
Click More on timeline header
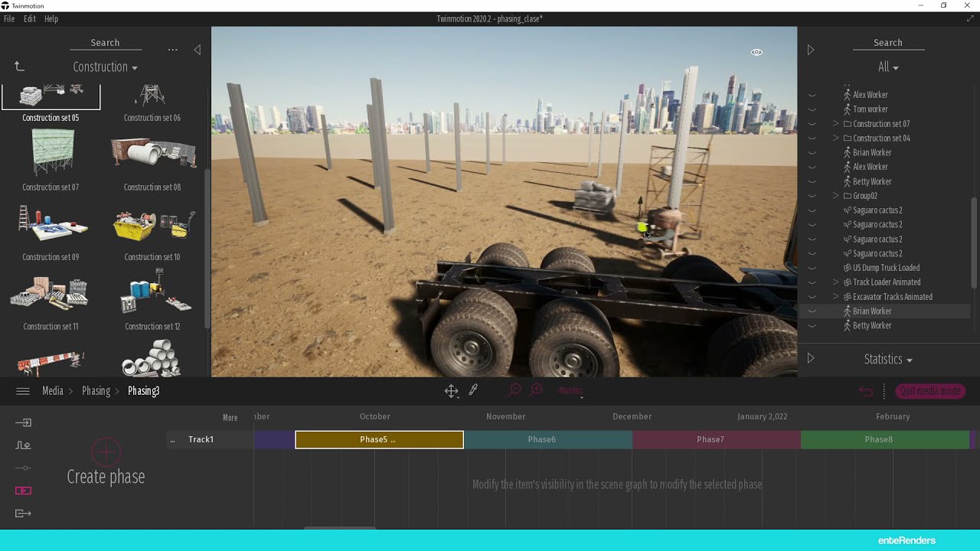pos(230,418)
